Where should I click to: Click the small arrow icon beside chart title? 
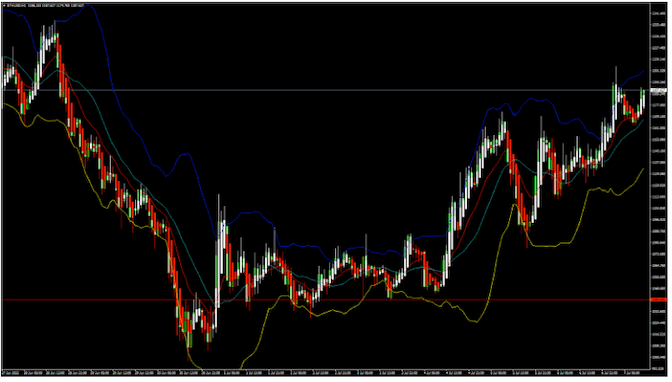(4, 6)
